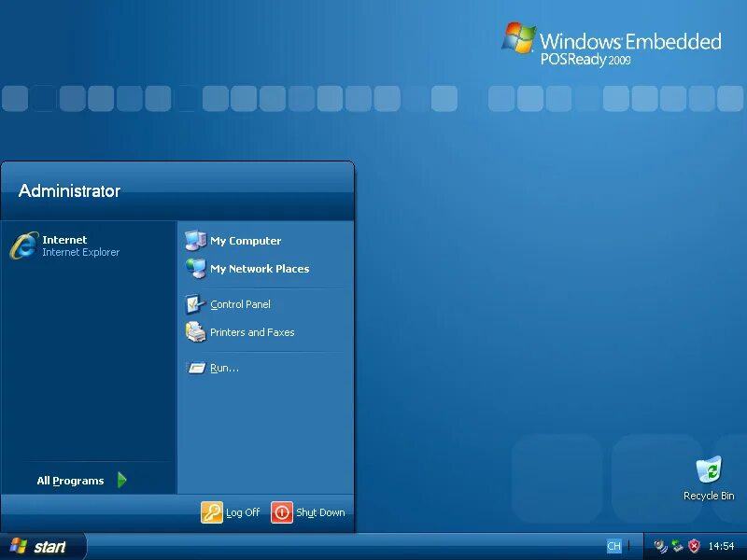
Task: Open the My Network Places icon
Action: [x=195, y=269]
